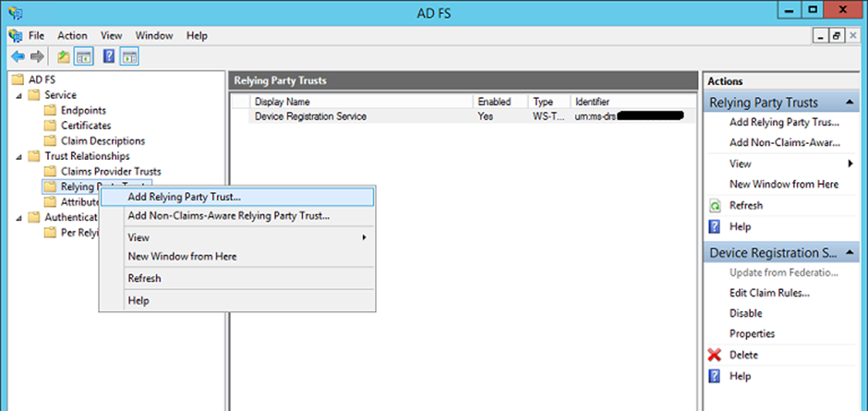
Task: Sort by the Display Name column header
Action: click(x=361, y=102)
